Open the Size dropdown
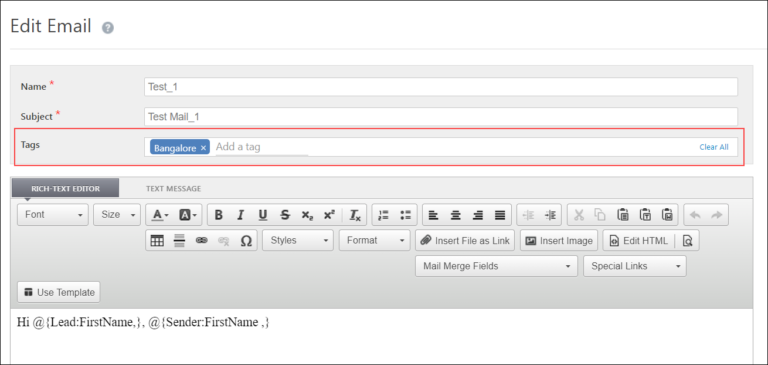The image size is (768, 365). [x=117, y=215]
